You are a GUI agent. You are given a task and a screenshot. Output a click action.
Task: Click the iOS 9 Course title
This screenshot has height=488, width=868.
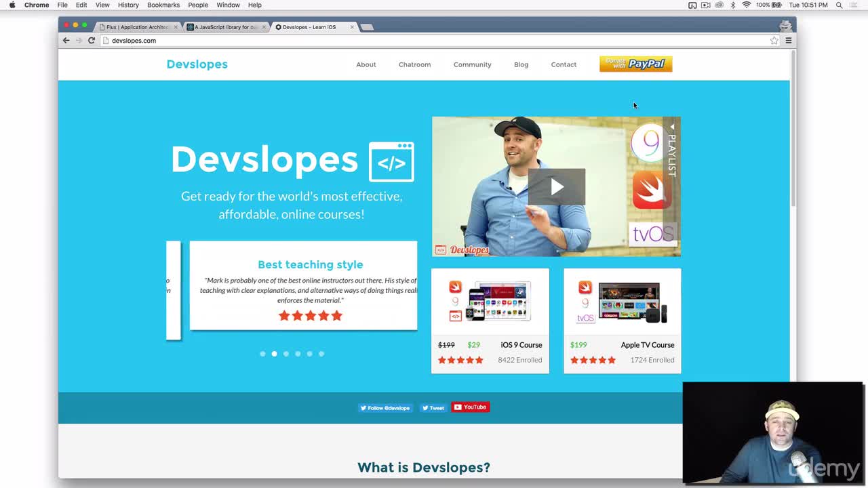point(521,345)
